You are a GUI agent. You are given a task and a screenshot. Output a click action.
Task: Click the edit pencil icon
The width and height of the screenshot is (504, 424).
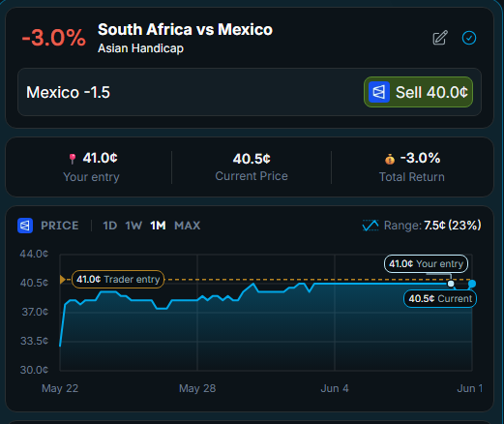click(440, 38)
